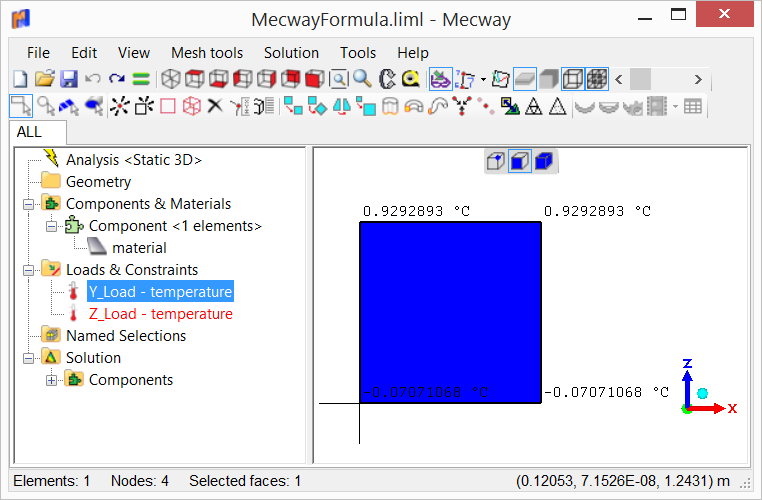Activate the zoom window tool
Screen dimensions: 762x500
[x=339, y=79]
